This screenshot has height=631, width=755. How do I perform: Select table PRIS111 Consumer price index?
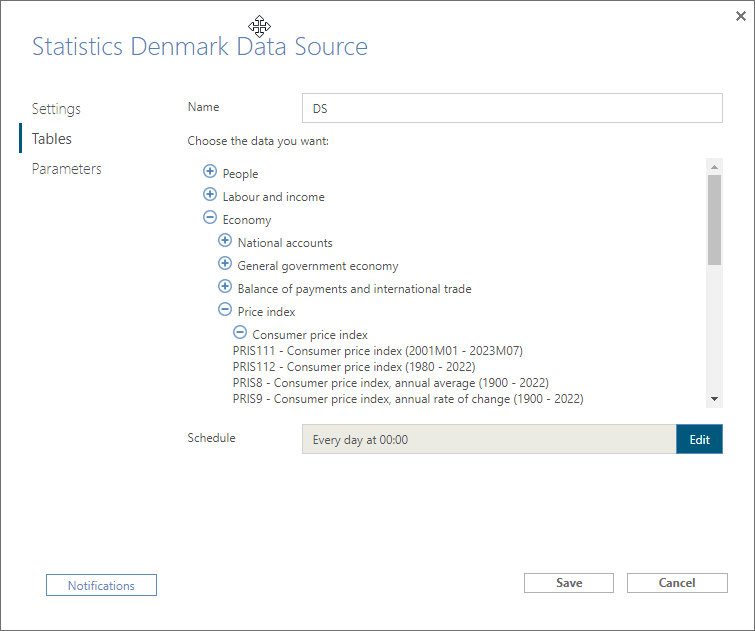[378, 351]
